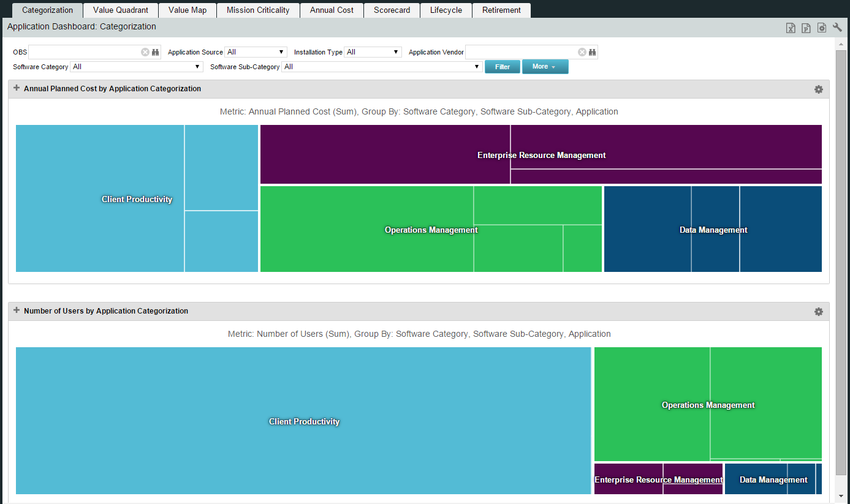Viewport: 850px width, 504px height.
Task: Open Number of Users portlet gear options
Action: (x=818, y=312)
